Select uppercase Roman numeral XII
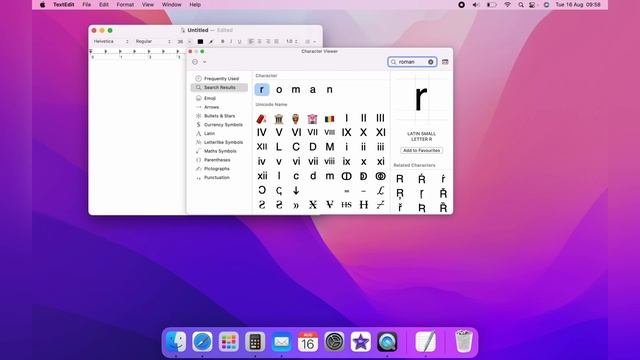This screenshot has width=640, height=360. (x=262, y=147)
